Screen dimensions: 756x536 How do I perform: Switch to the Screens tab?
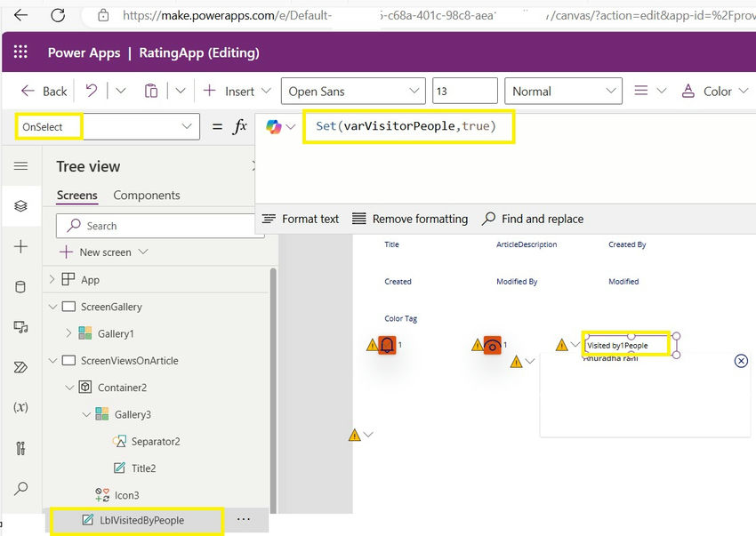click(x=77, y=196)
